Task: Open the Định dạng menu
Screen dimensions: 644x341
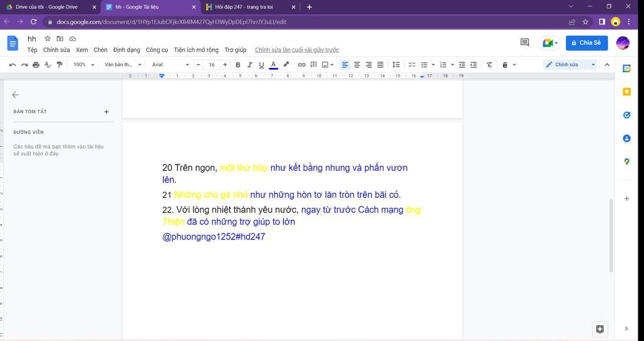Action: [x=126, y=50]
